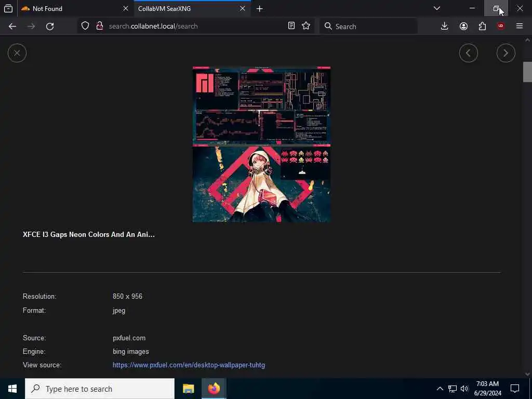The image size is (532, 399).
Task: Select the format value jpeg
Action: 119,311
